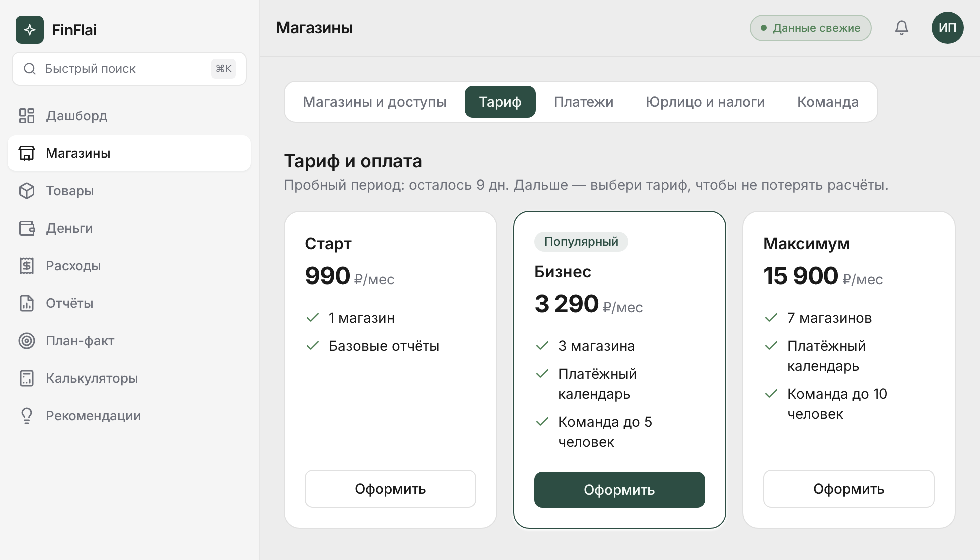Image resolution: width=980 pixels, height=560 pixels.
Task: Click the Магазины page title
Action: pyautogui.click(x=314, y=28)
